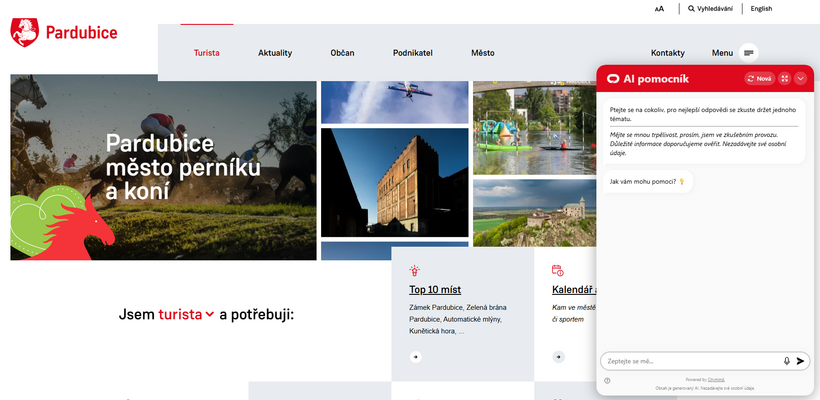The image size is (820, 400).
Task: Click the AI pomocník chat bubble icon
Action: tap(612, 79)
